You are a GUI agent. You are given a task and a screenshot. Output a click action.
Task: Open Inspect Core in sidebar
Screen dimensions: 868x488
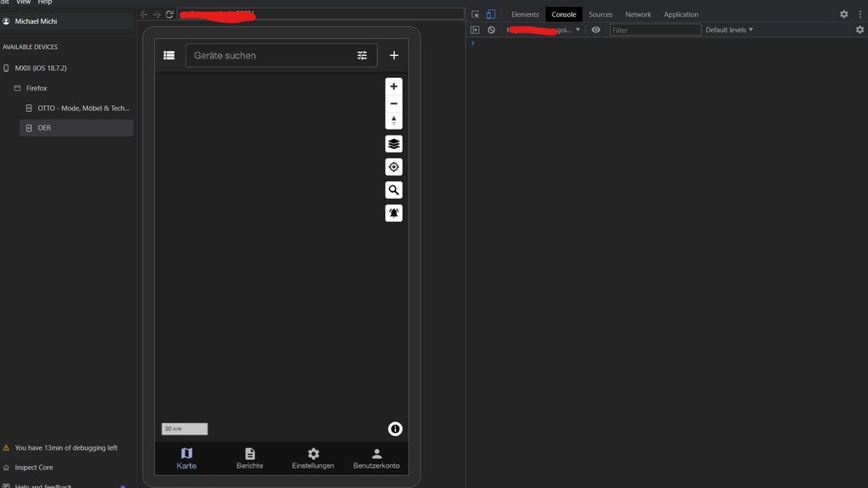pos(34,468)
